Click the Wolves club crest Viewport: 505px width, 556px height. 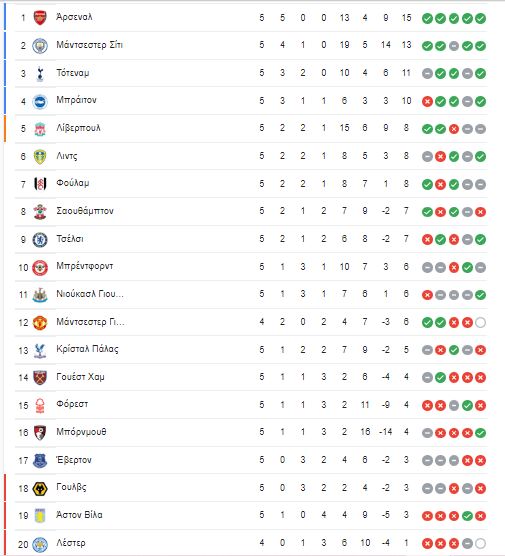(x=40, y=489)
